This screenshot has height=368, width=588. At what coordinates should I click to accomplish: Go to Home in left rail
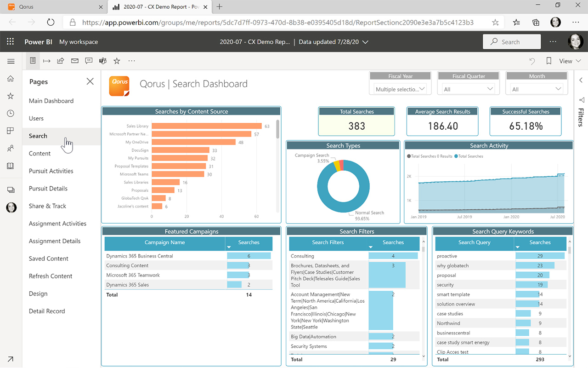click(11, 79)
